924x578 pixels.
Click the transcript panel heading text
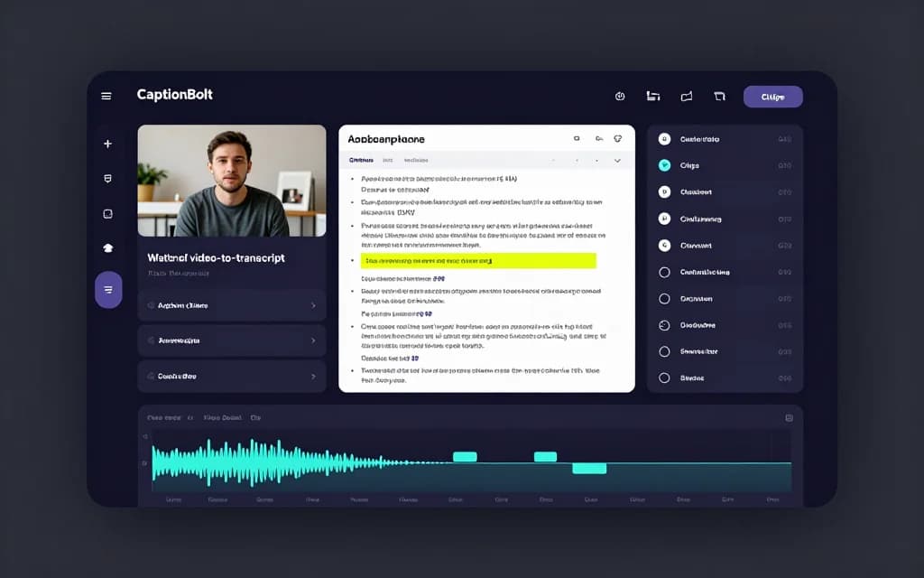pos(386,139)
